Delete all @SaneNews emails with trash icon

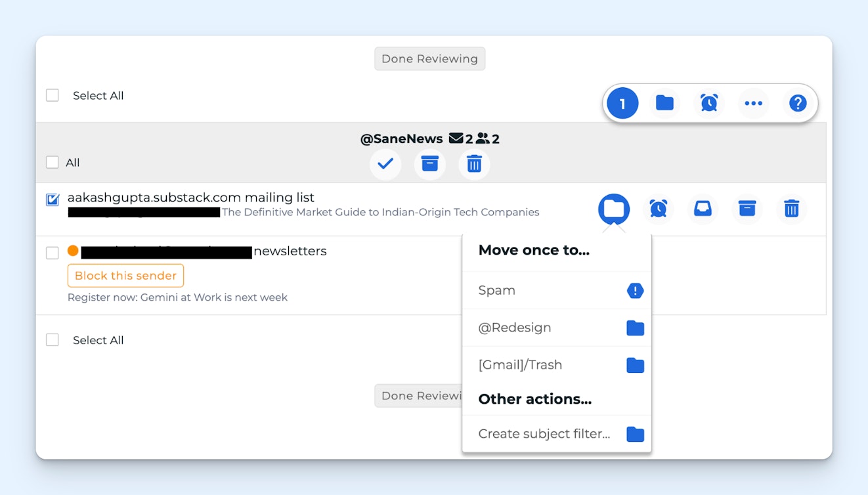473,163
